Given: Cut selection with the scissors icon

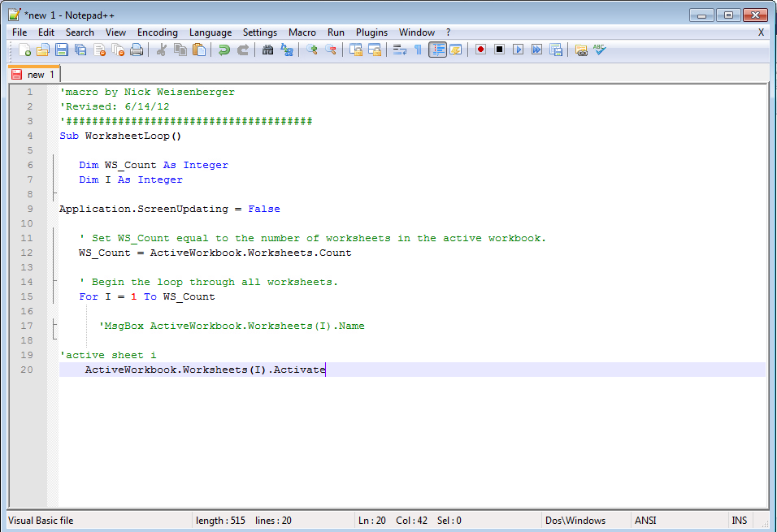Looking at the screenshot, I should [161, 50].
